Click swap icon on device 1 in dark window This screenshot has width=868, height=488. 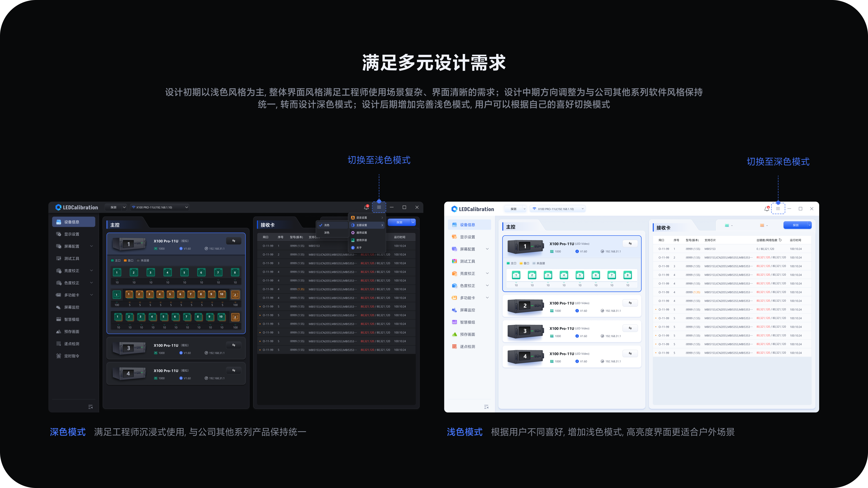click(x=234, y=241)
